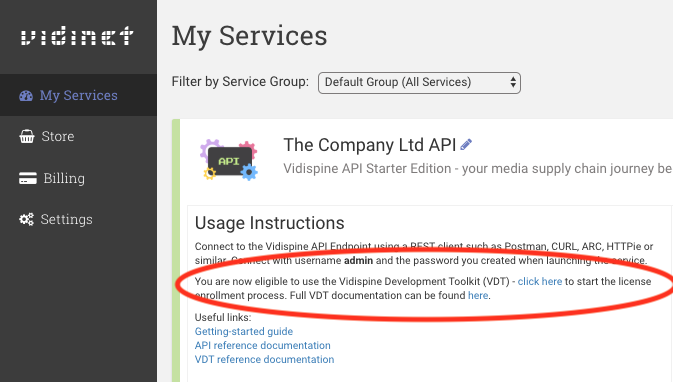Open the API reference documentation link
Viewport: 673px width, 382px height.
click(263, 346)
